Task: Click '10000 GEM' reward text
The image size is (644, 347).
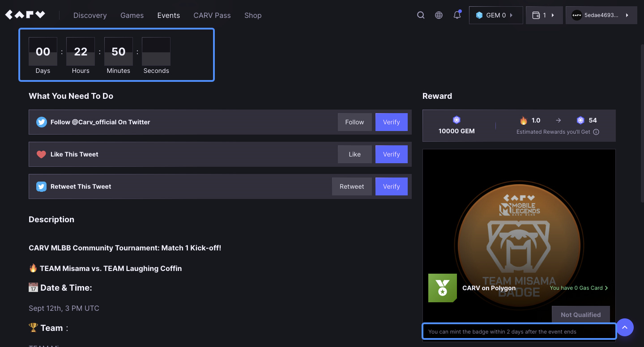Action: coord(456,131)
